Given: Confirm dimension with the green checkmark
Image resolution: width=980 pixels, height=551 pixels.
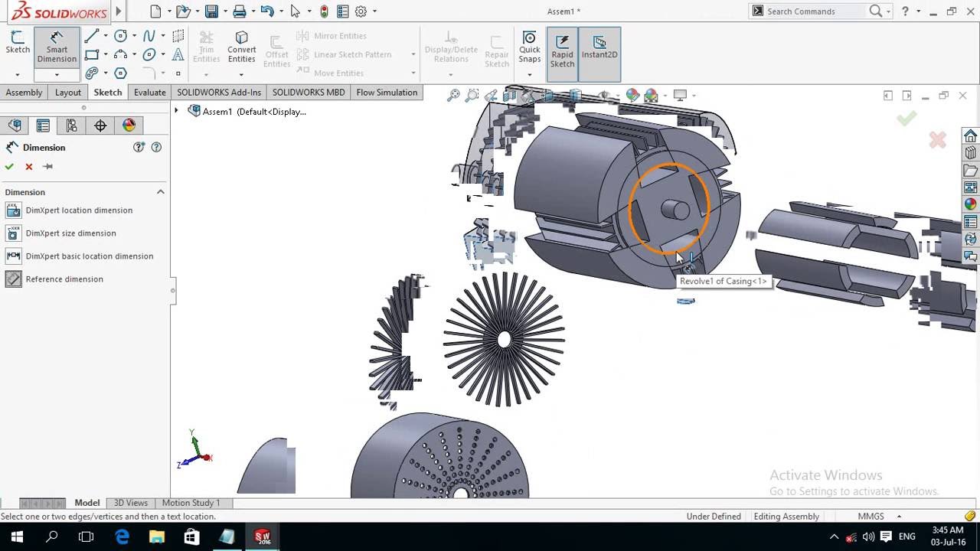Looking at the screenshot, I should pyautogui.click(x=9, y=167).
